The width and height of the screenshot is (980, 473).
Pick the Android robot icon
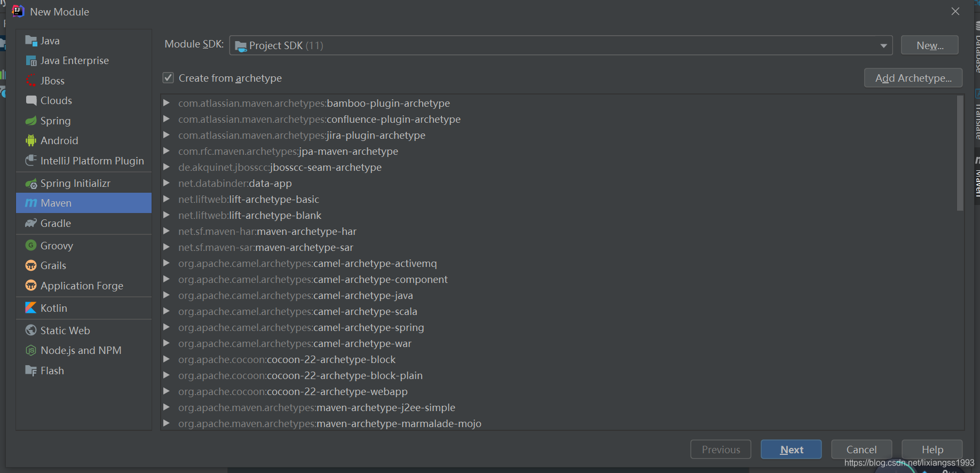click(31, 140)
